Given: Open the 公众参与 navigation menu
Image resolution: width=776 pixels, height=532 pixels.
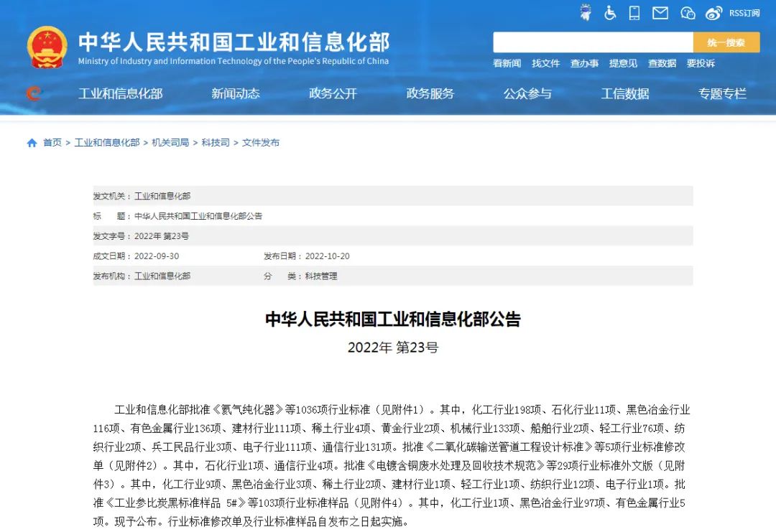Looking at the screenshot, I should pos(527,93).
